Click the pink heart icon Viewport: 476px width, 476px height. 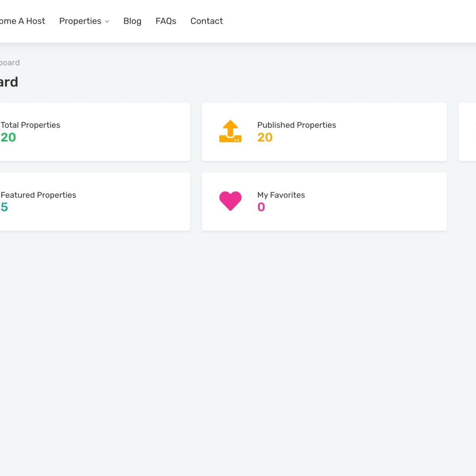pos(230,201)
